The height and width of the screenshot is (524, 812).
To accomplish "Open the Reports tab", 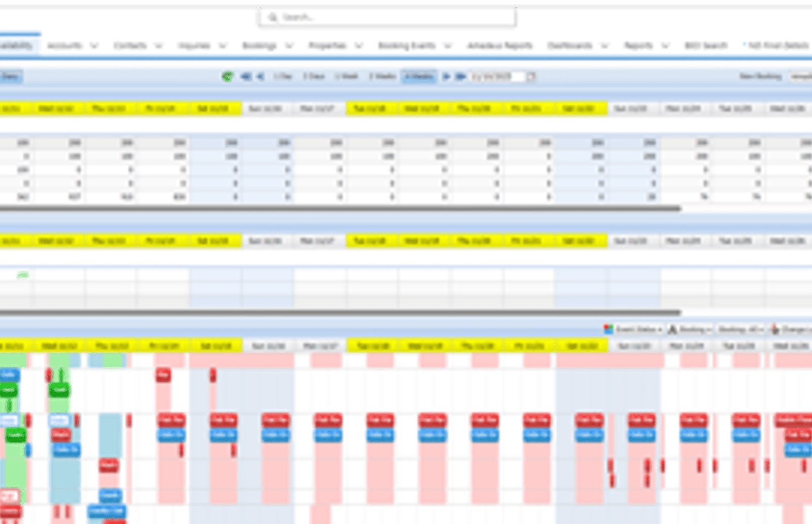I will [638, 45].
